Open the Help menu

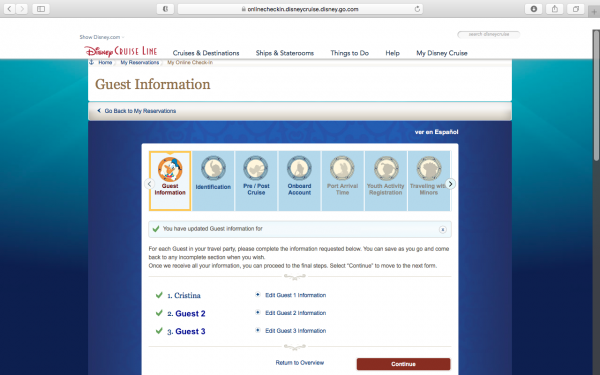coord(392,53)
